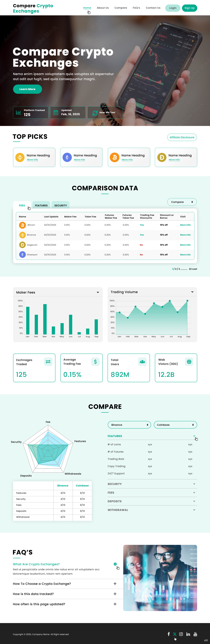Open About Us in navigation menu
Viewport: 210px width, 644px height.
click(x=103, y=8)
